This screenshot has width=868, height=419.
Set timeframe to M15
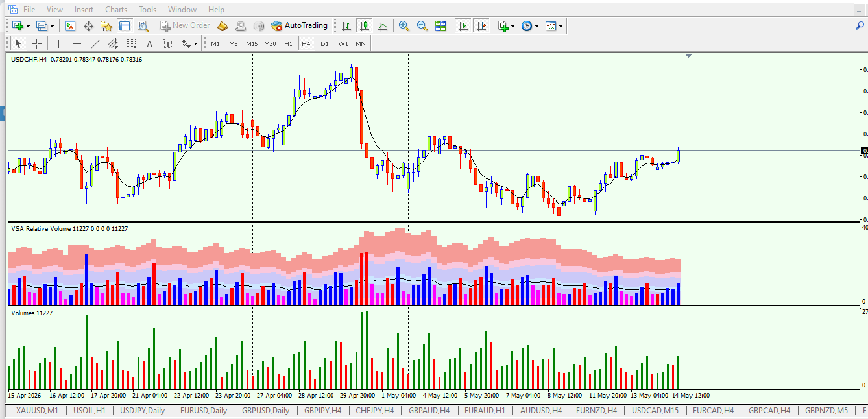pos(252,44)
